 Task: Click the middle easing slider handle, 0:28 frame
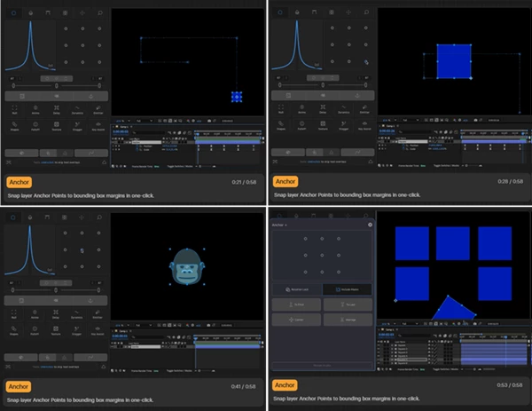(323, 85)
